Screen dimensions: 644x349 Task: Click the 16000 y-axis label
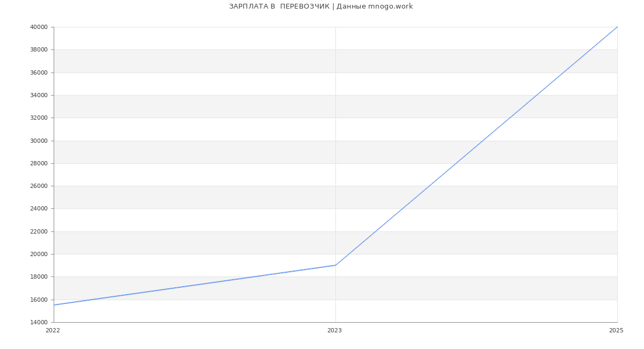[x=39, y=300]
